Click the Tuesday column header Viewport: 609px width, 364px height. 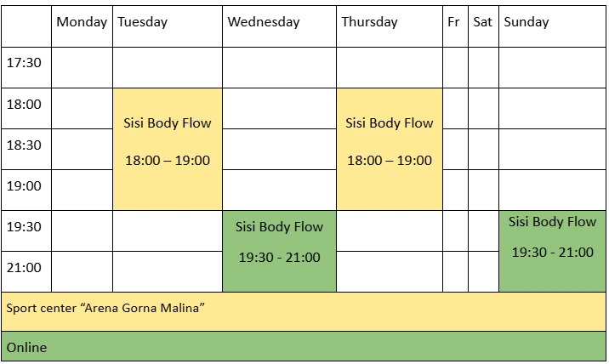click(x=143, y=23)
